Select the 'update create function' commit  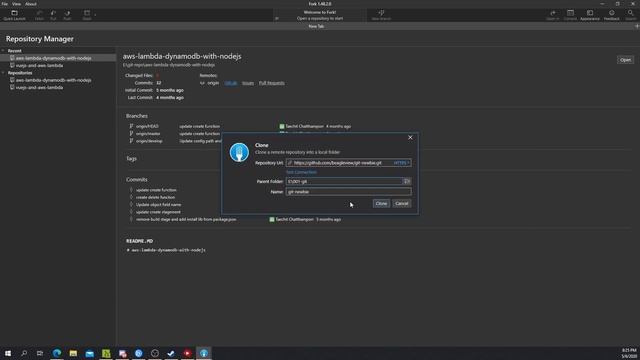[x=156, y=190]
